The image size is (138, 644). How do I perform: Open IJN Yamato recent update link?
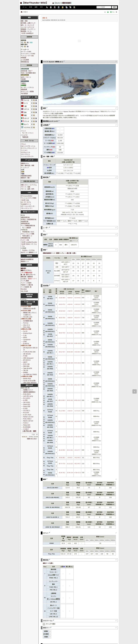[x=27, y=354]
